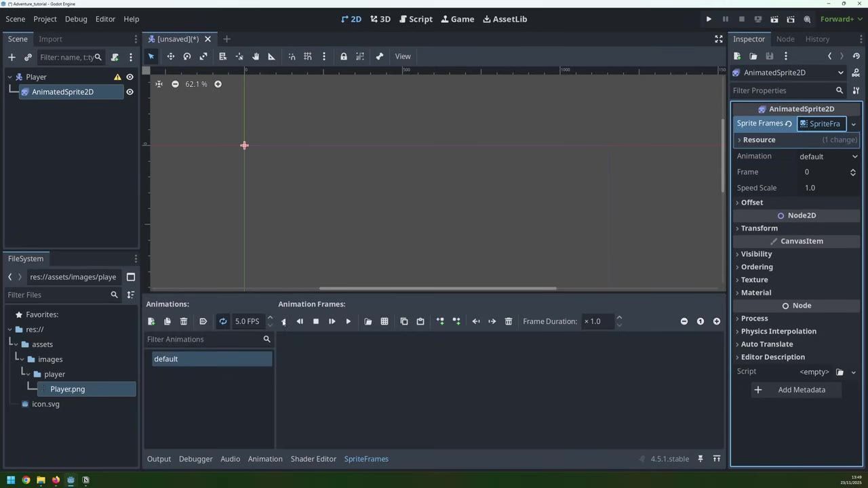Switch to the Node tab

pyautogui.click(x=785, y=39)
